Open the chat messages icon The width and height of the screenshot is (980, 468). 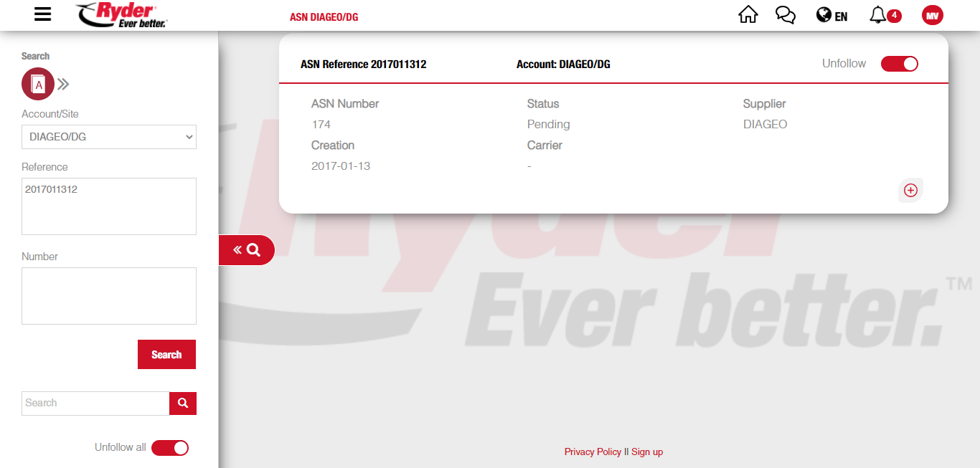[786, 15]
